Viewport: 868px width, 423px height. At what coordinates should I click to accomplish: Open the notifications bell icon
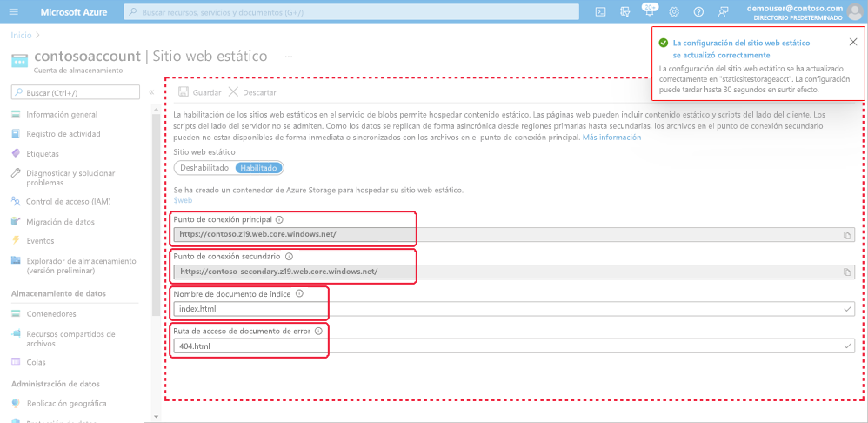click(649, 11)
